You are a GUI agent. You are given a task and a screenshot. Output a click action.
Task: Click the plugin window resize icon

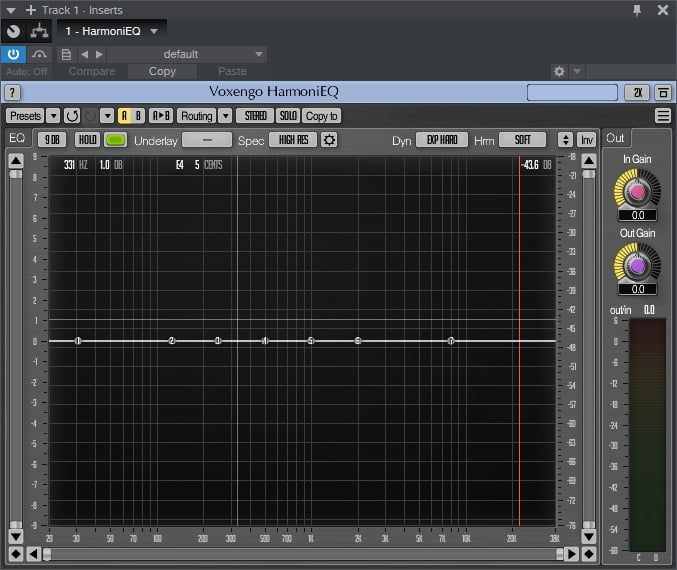point(663,92)
